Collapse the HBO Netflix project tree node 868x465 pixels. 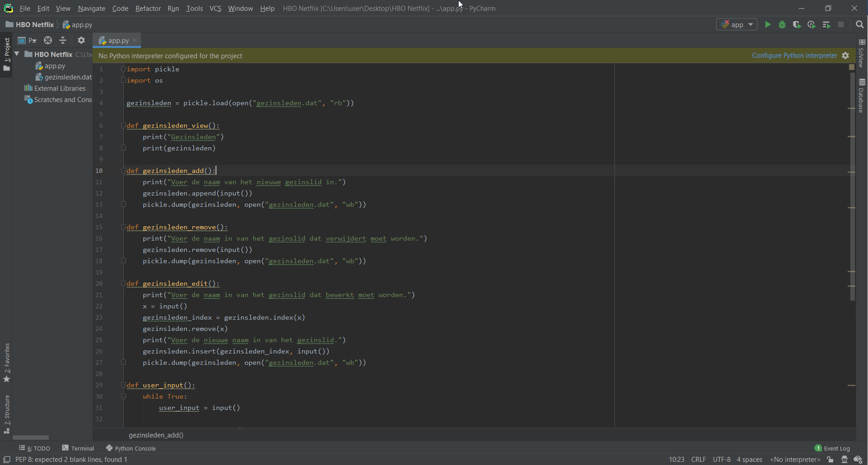click(17, 54)
